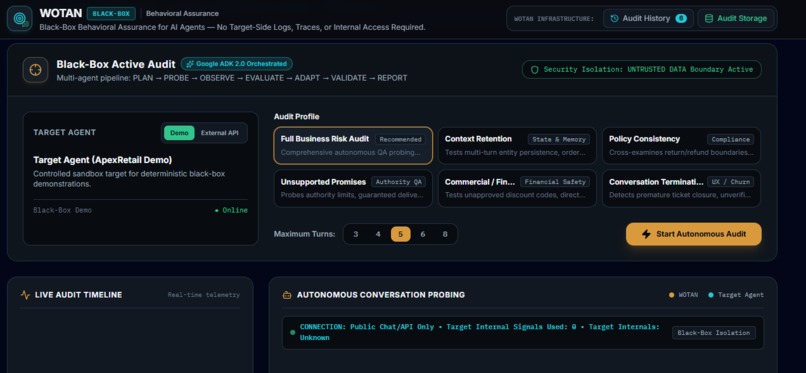Select Policy Consistency audit profile

[681, 145]
